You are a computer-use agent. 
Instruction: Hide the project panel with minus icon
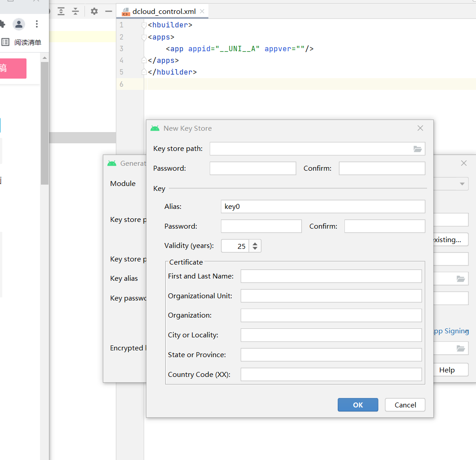tap(109, 12)
